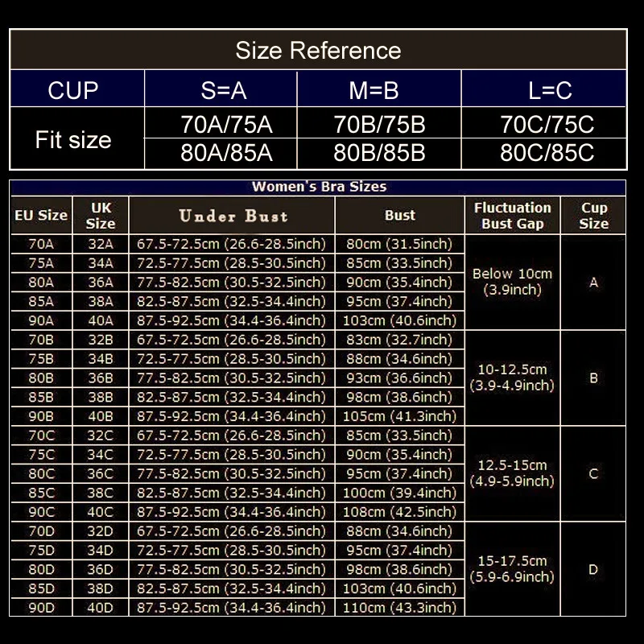The height and width of the screenshot is (644, 644).
Task: Click the Below 10cm (3.9inch) gap cell
Action: pyautogui.click(x=513, y=283)
